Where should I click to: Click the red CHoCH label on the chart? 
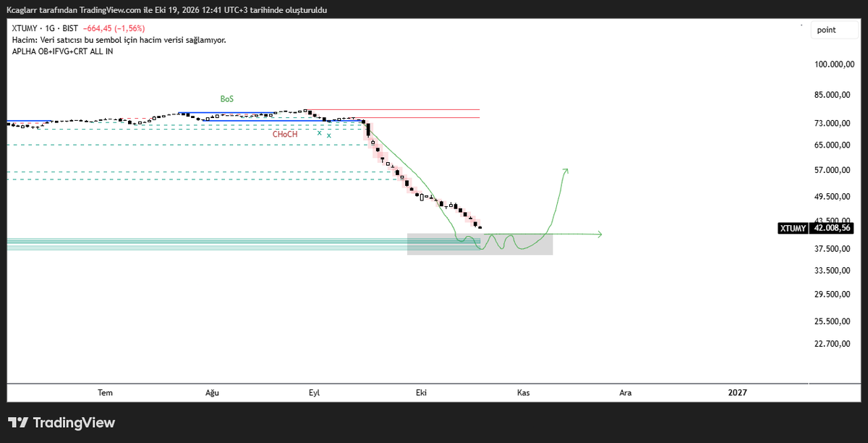(285, 135)
